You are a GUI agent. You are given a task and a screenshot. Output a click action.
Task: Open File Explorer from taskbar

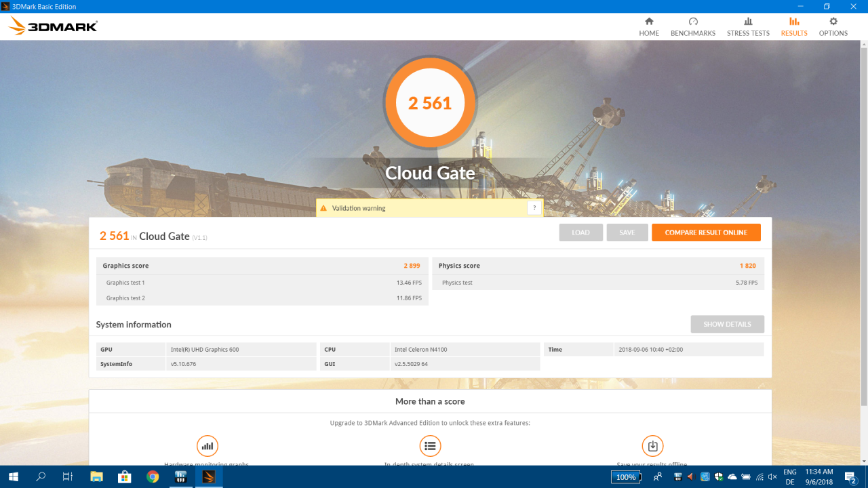pyautogui.click(x=96, y=476)
